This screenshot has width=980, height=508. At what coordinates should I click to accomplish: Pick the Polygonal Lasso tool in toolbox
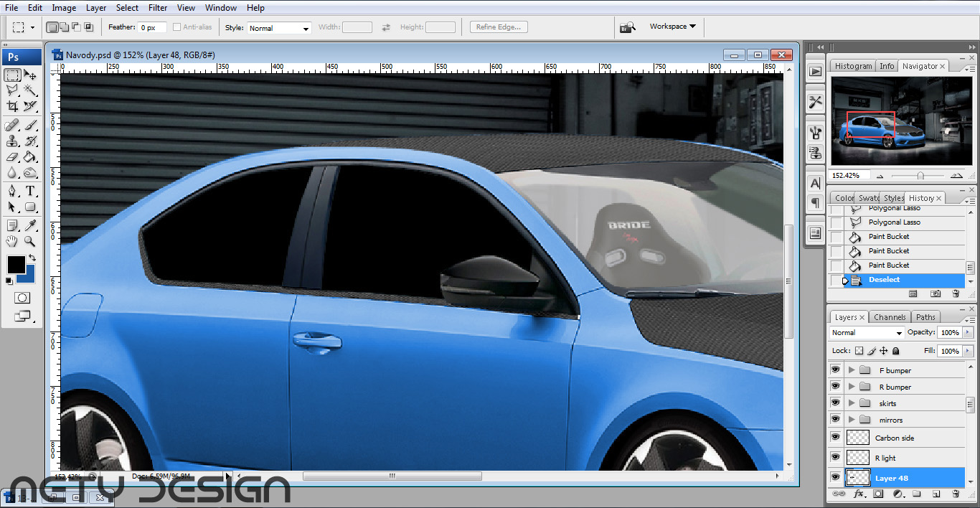click(x=12, y=90)
